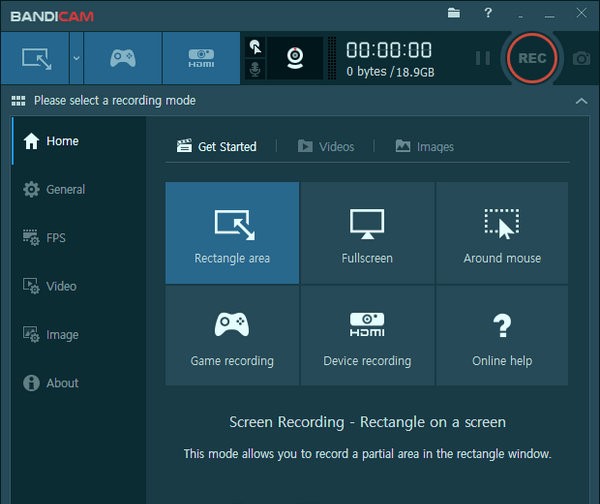600x504 pixels.
Task: Close the Bandicam window
Action: coord(581,13)
